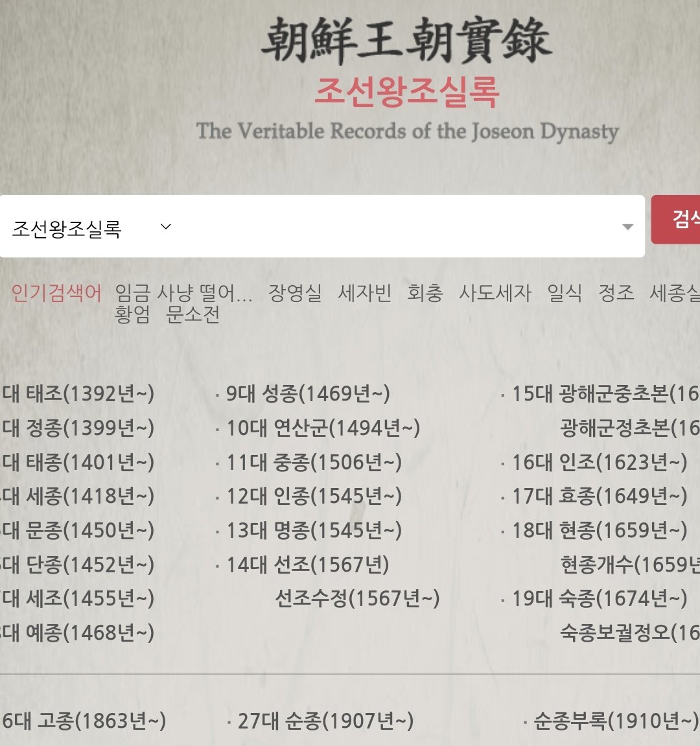Open records of 18대 현종(1659년~)

pyautogui.click(x=599, y=530)
